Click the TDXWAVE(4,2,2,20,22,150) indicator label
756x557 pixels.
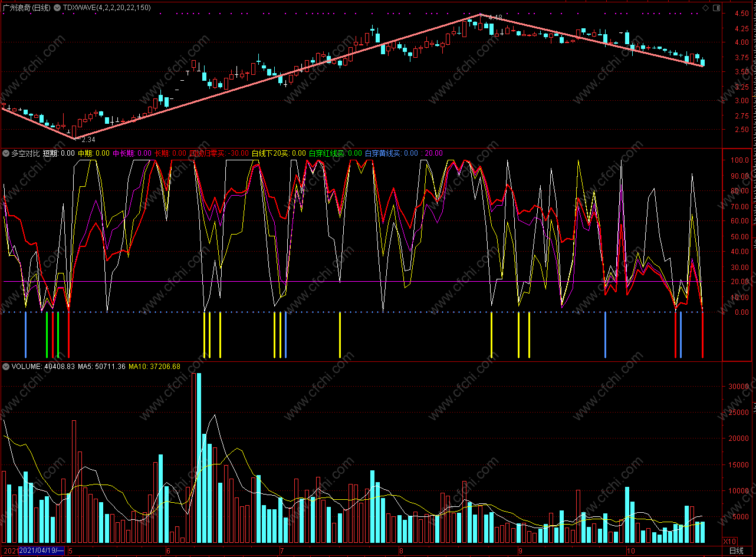[x=106, y=8]
